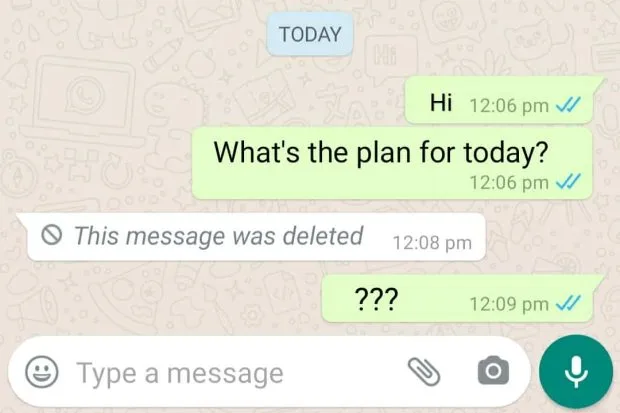Tap the empty chat wallpaper beside deleted message

click(550, 237)
